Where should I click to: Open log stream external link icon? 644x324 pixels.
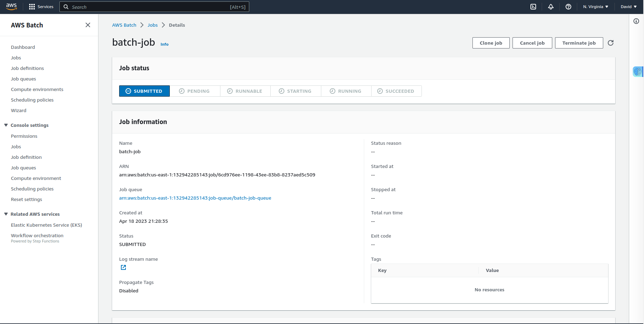pyautogui.click(x=123, y=267)
